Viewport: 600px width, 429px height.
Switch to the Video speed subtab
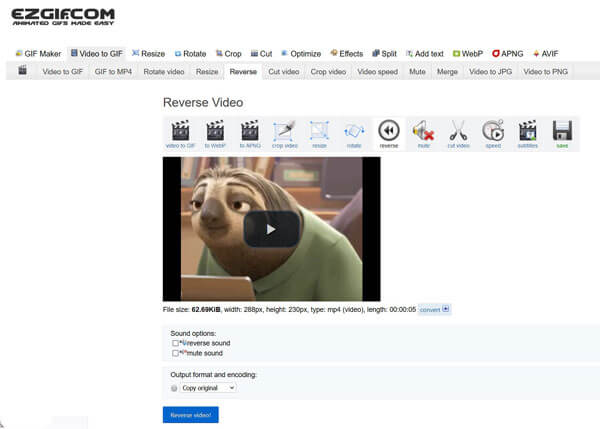coord(378,72)
